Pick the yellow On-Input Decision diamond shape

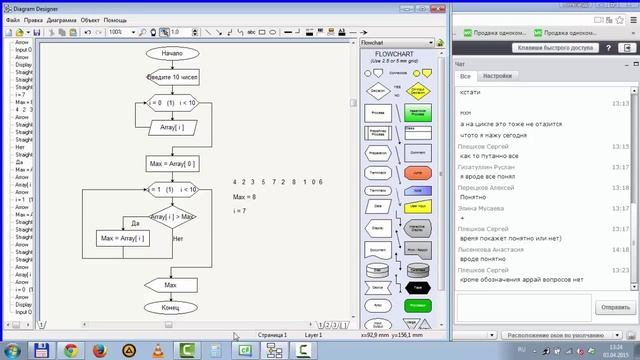pos(418,91)
